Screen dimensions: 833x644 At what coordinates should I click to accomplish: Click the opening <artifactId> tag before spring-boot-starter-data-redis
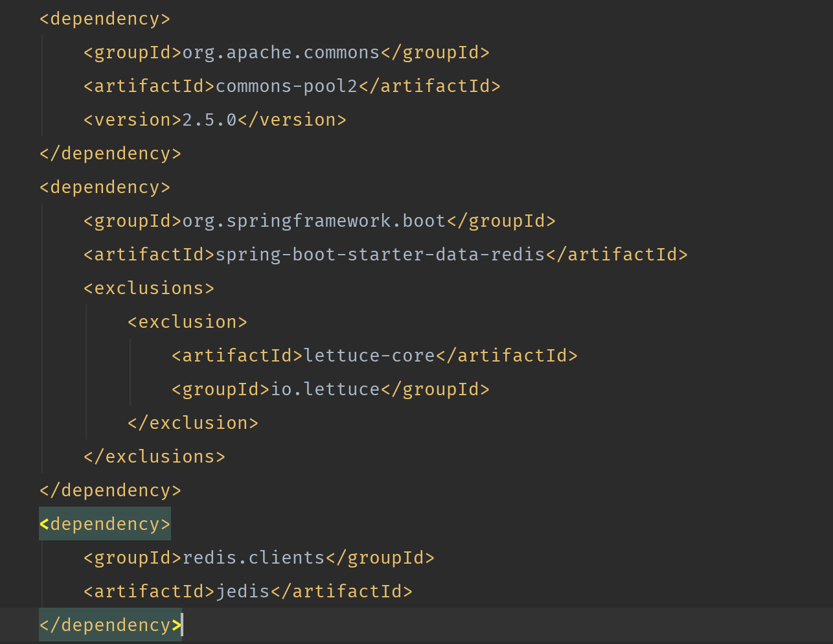point(150,255)
